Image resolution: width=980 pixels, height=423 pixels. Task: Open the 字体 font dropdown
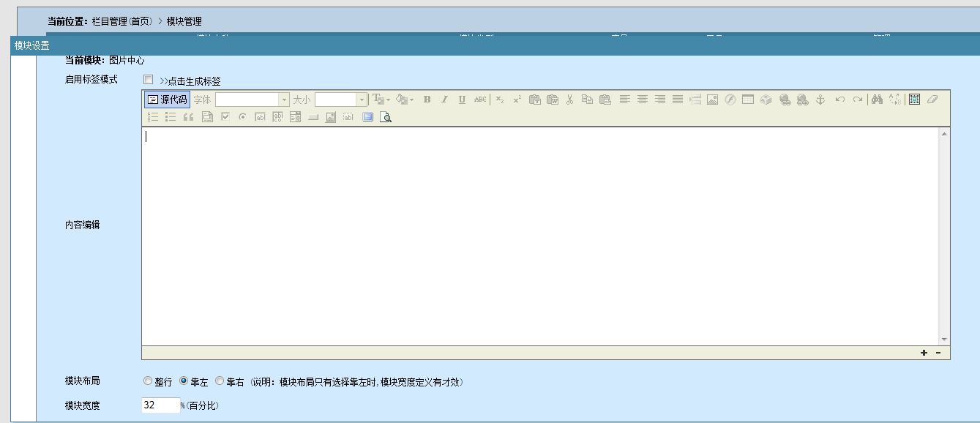(x=253, y=100)
